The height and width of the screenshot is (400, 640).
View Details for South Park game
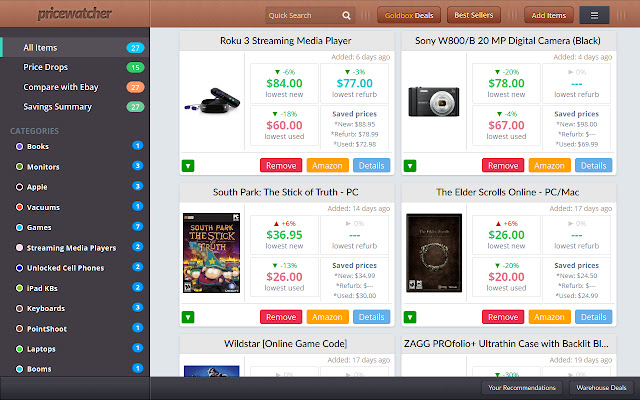[x=371, y=317]
